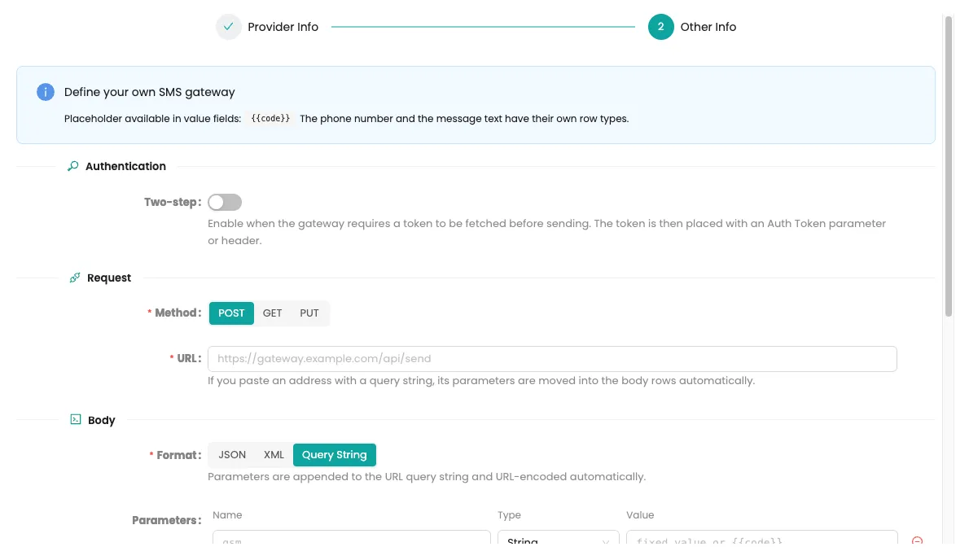This screenshot has width=969, height=560.
Task: Click the 'Body' section heading
Action: [101, 420]
